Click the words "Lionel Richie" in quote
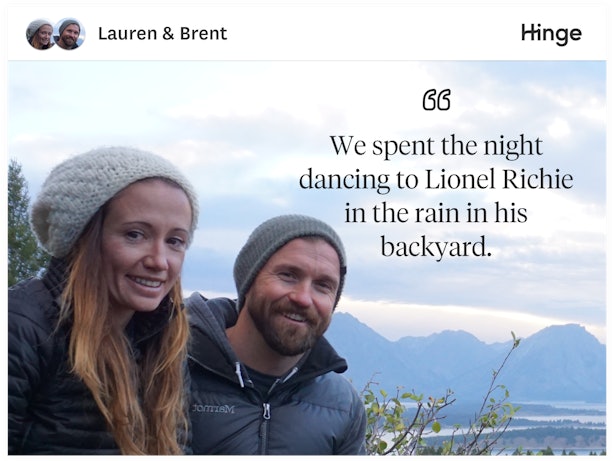 click(499, 179)
